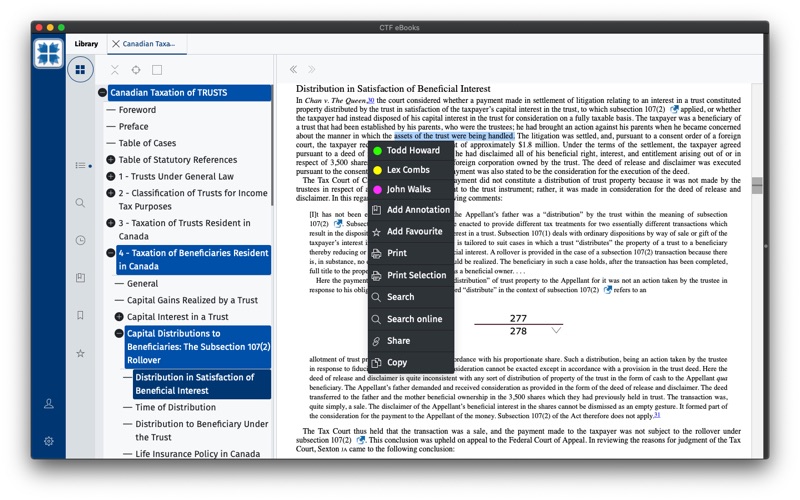
Task: Open the user account icon
Action: click(x=48, y=404)
